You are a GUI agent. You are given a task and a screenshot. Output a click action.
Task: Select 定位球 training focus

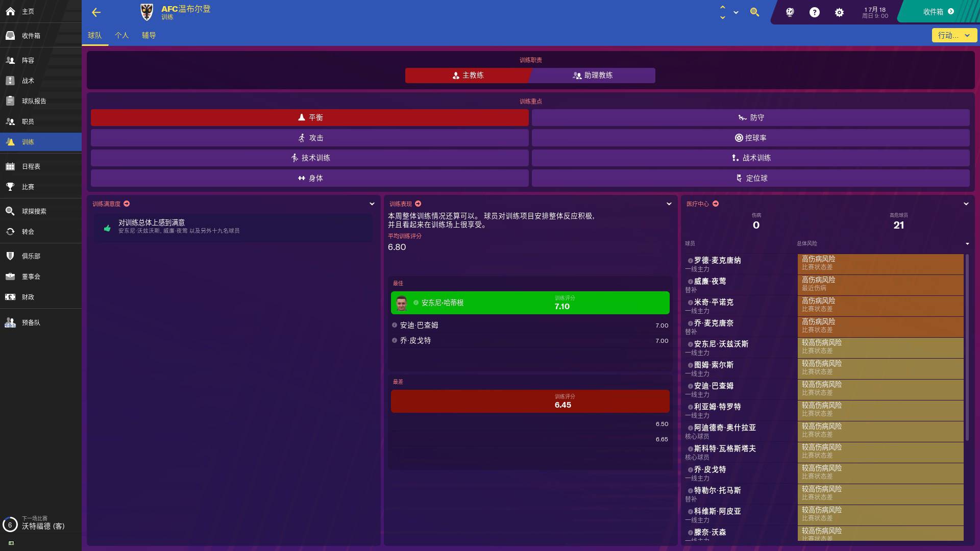point(751,178)
